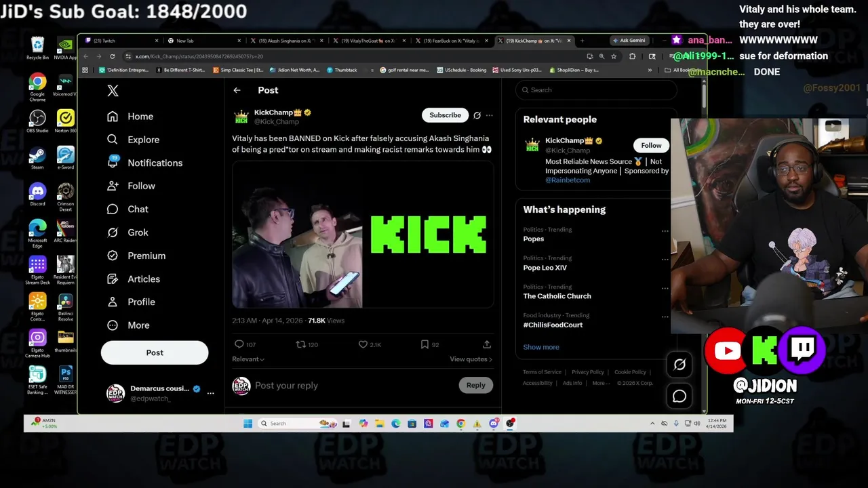Bookmark this page with star icon
Viewport: 868px width, 488px height.
tap(614, 56)
